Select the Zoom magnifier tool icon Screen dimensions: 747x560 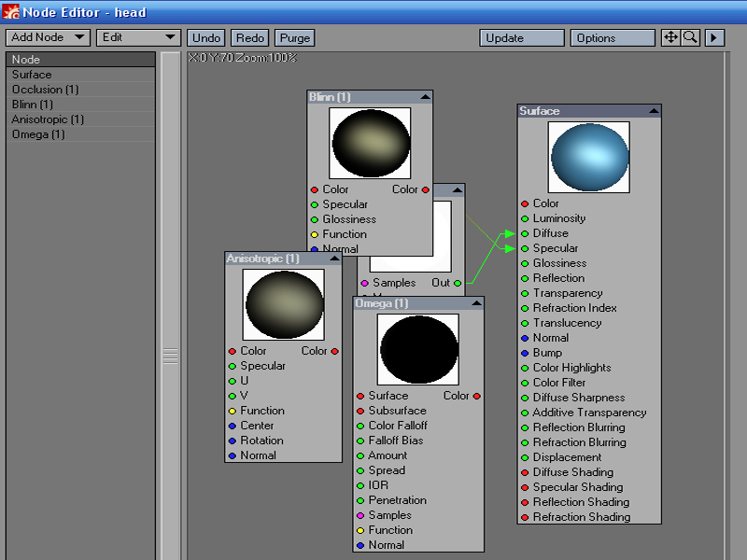[x=692, y=37]
